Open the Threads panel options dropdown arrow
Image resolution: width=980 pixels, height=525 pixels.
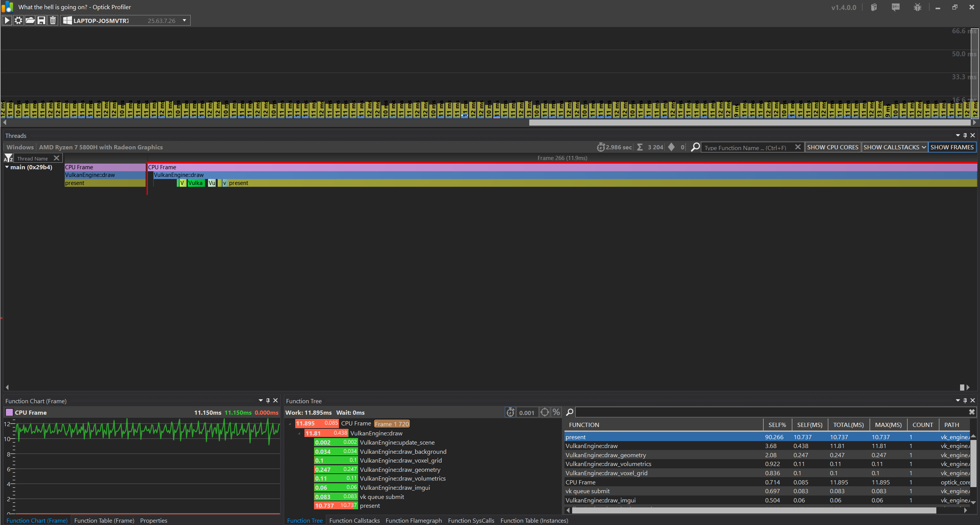958,136
